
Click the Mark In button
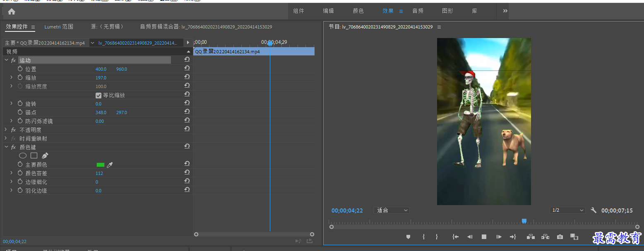[423, 237]
